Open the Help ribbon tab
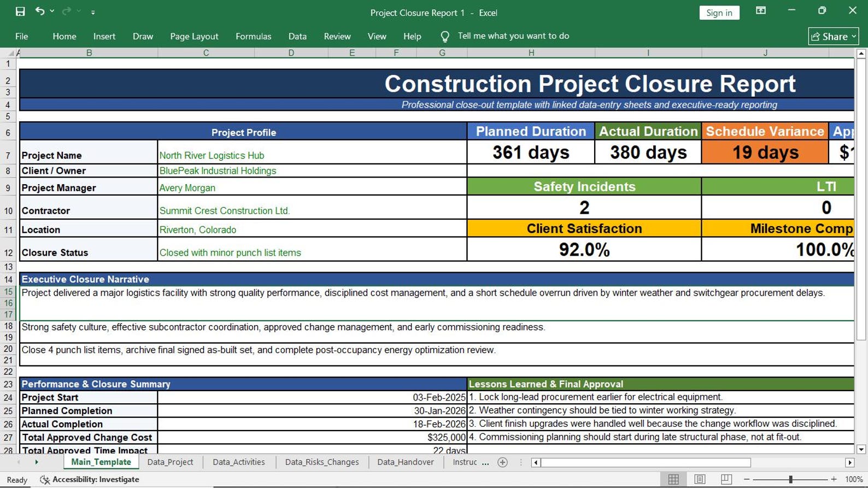This screenshot has height=489, width=868. 412,36
